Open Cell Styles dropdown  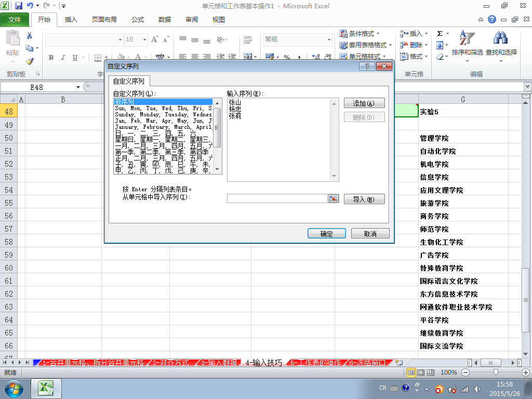click(363, 56)
